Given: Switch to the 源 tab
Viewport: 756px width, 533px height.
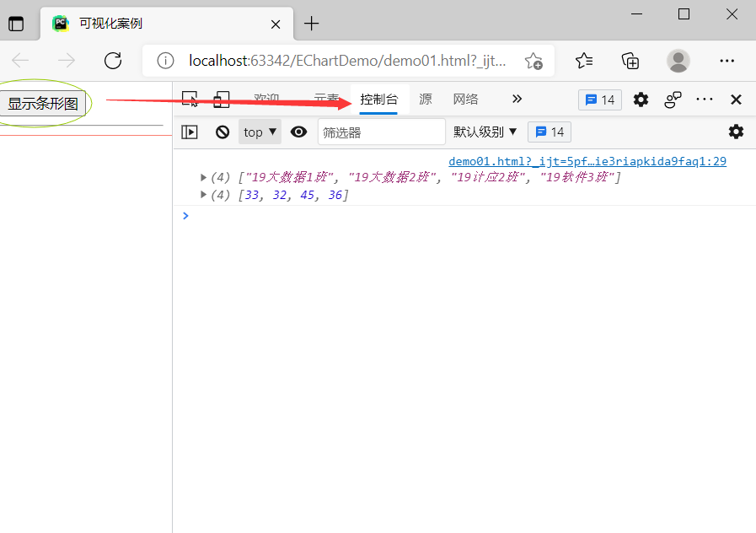Looking at the screenshot, I should (x=426, y=100).
